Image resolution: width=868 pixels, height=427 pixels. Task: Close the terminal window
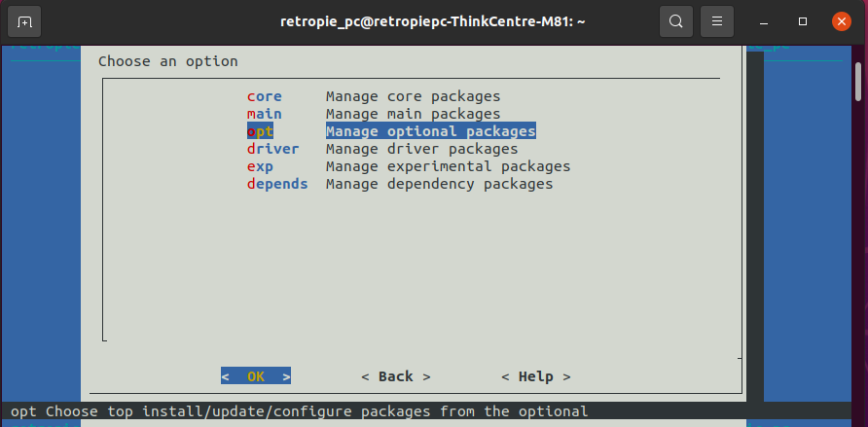(x=838, y=21)
